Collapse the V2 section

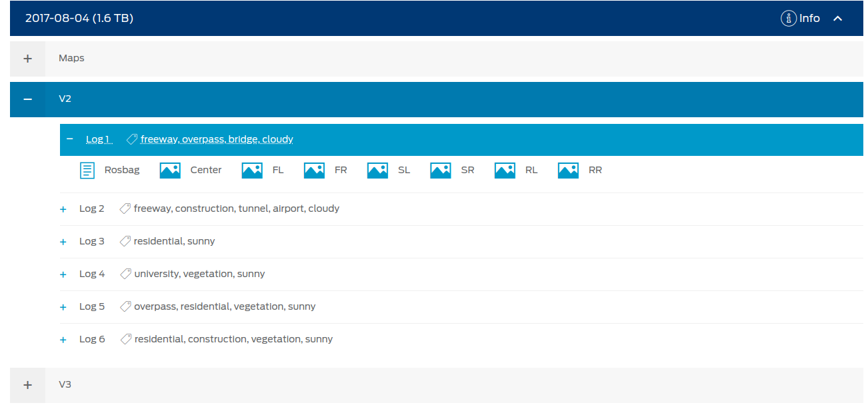click(27, 99)
